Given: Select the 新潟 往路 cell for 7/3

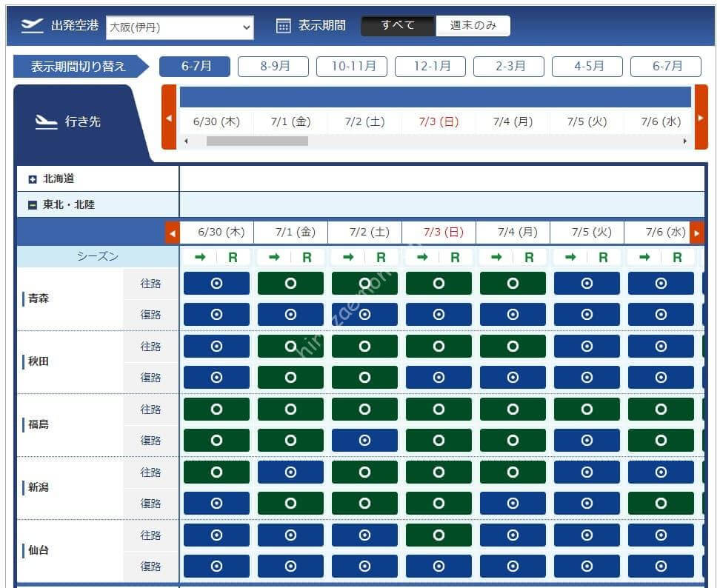Looking at the screenshot, I should coord(439,472).
